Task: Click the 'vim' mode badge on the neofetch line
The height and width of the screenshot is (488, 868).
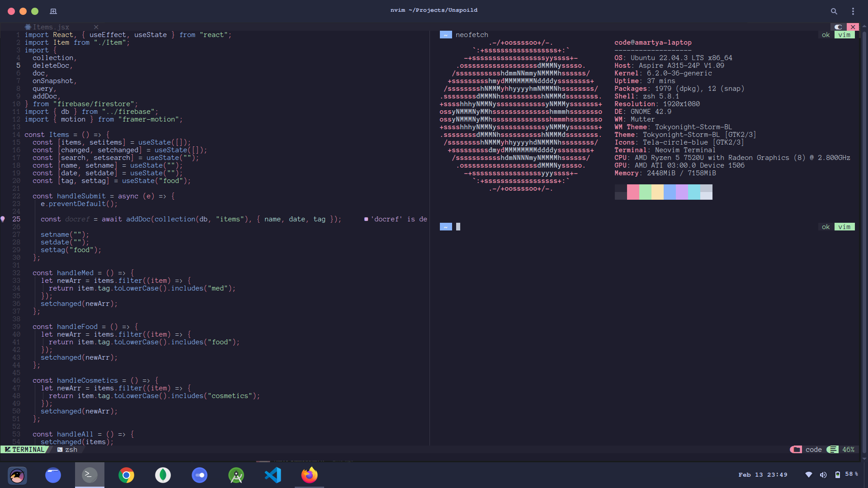Action: 844,35
